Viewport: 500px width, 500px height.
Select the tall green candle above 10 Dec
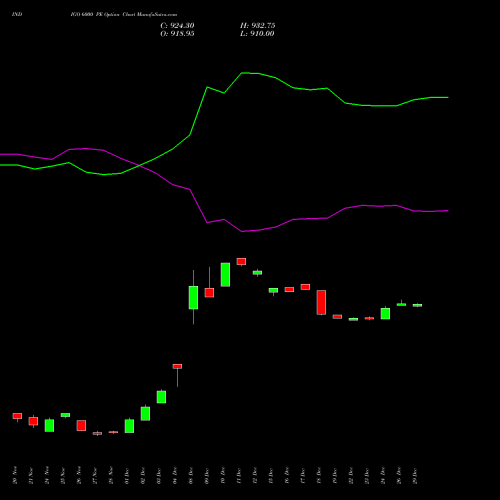pyautogui.click(x=225, y=275)
